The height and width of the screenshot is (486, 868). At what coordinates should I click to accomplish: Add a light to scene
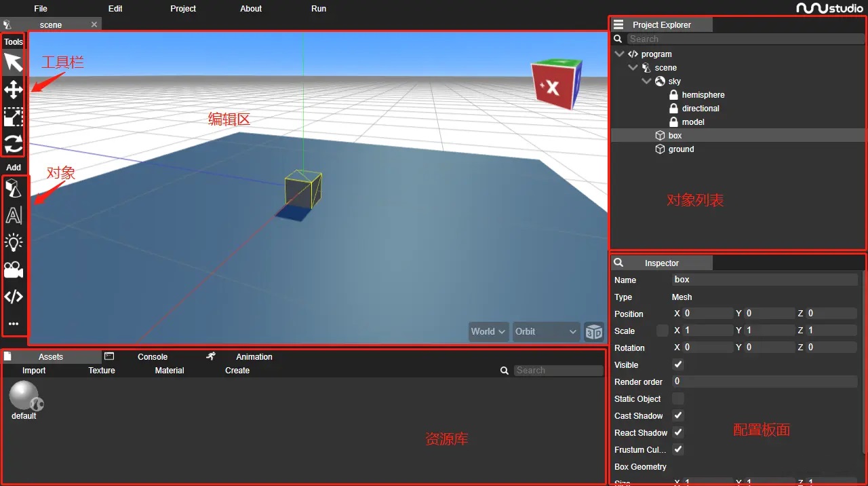click(14, 242)
